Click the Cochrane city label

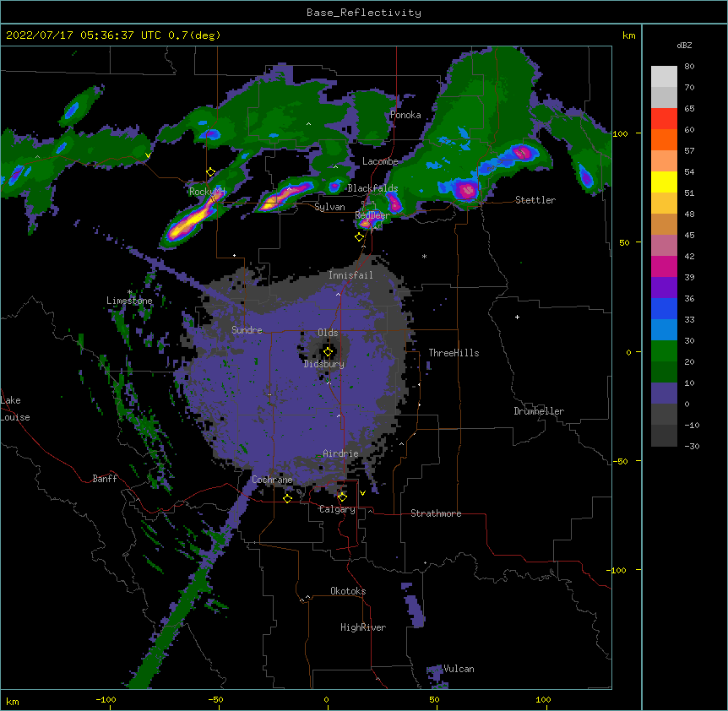(x=272, y=480)
